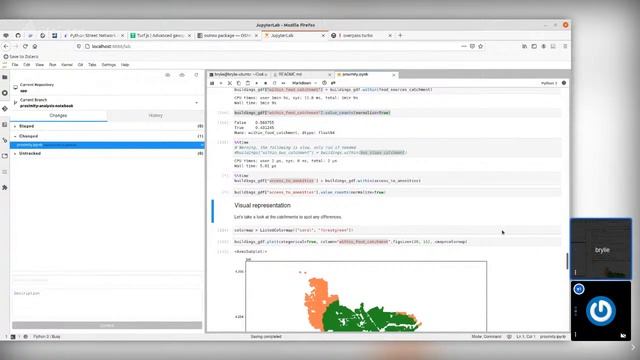
Task: Run the selected cell
Action: (257, 83)
